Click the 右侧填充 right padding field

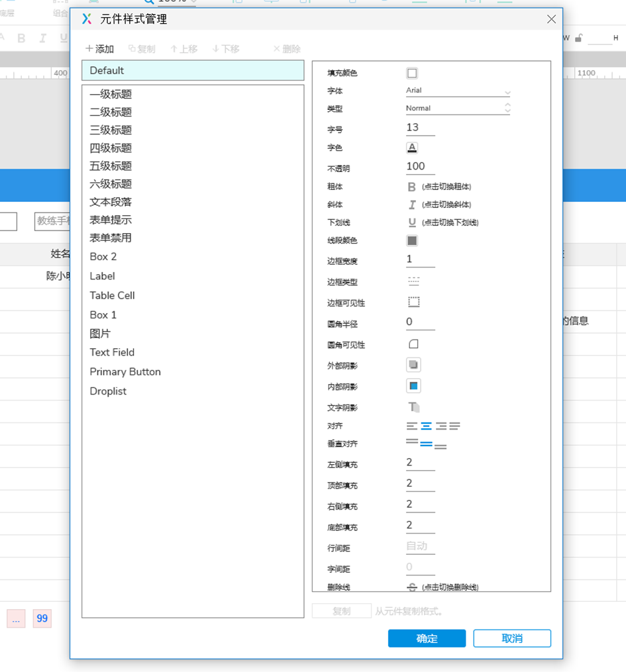click(420, 505)
